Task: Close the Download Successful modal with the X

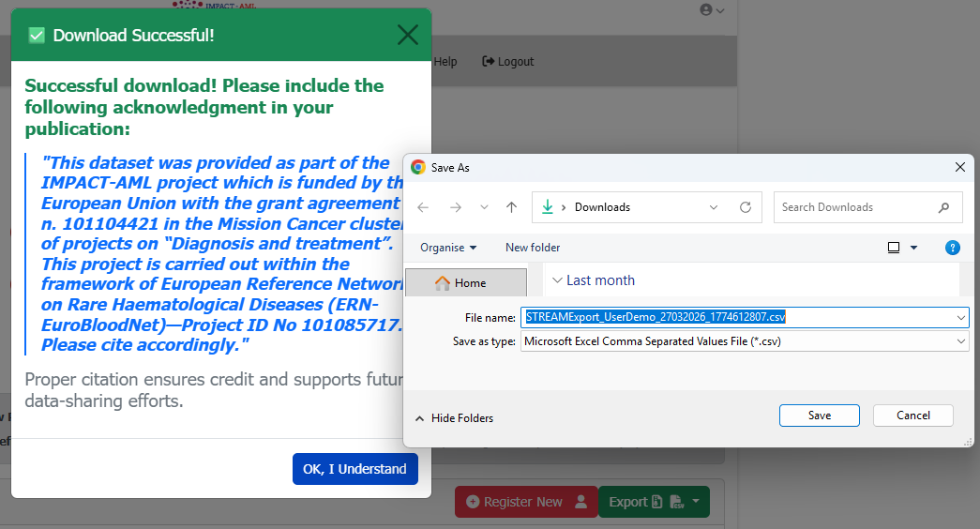Action: click(408, 35)
